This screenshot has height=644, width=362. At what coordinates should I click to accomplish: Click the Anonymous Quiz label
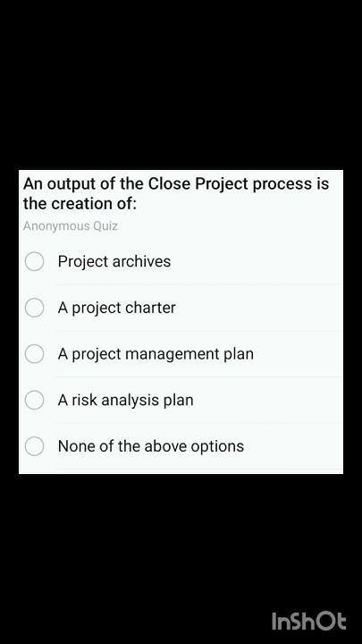[71, 226]
